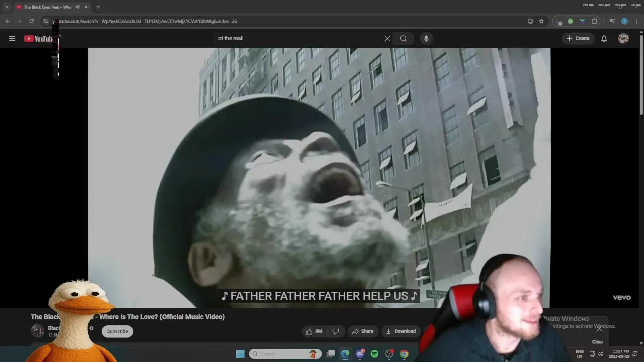The width and height of the screenshot is (644, 362).
Task: Clear the YouTube search box text
Action: point(387,38)
